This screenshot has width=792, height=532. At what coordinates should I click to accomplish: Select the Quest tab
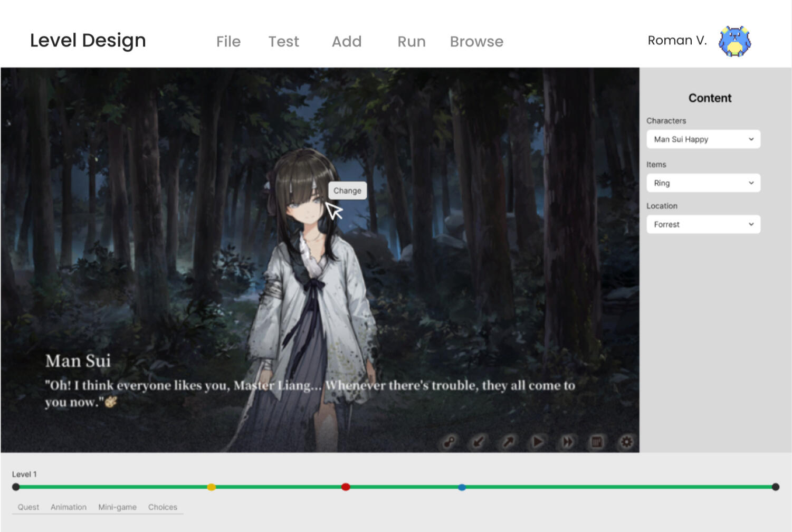coord(28,507)
